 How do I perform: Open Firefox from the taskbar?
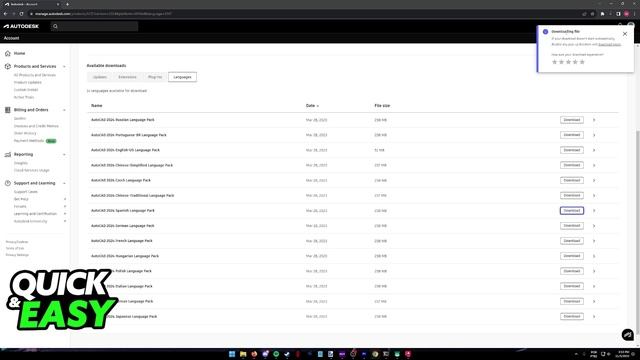[254, 354]
